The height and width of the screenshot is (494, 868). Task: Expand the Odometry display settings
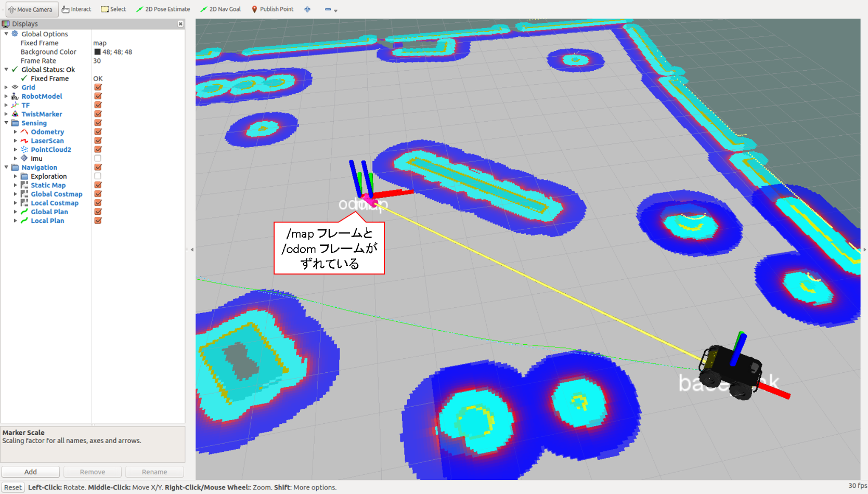pos(15,132)
